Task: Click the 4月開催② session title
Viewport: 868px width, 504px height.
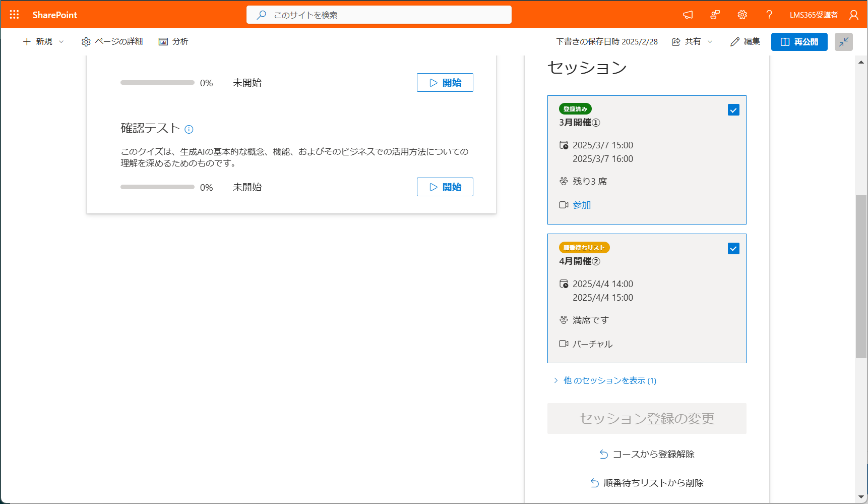Action: click(580, 261)
